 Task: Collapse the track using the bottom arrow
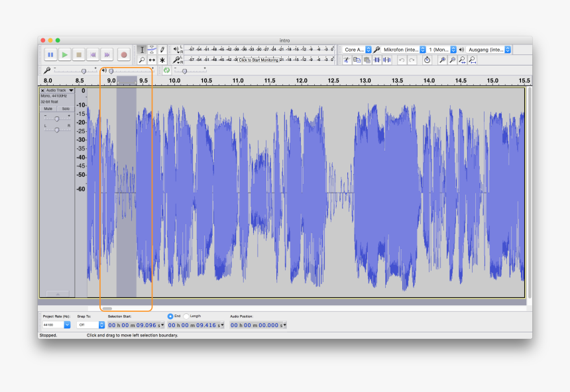58,294
